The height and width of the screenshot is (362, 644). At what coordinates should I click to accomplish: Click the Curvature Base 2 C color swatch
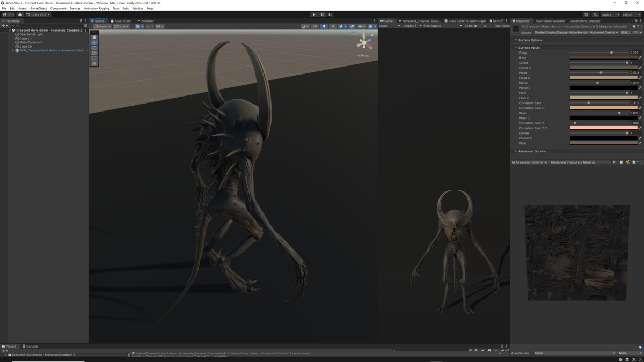[x=603, y=128]
